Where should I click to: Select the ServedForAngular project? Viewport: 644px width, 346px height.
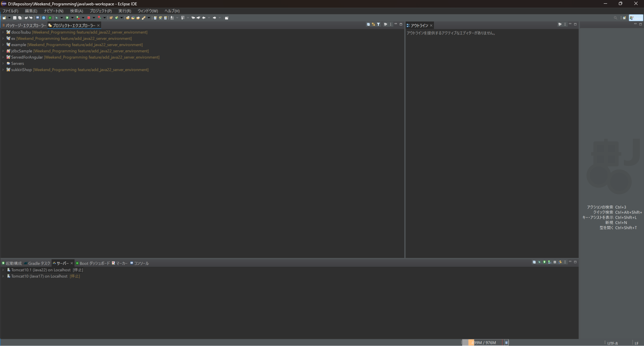[83, 57]
